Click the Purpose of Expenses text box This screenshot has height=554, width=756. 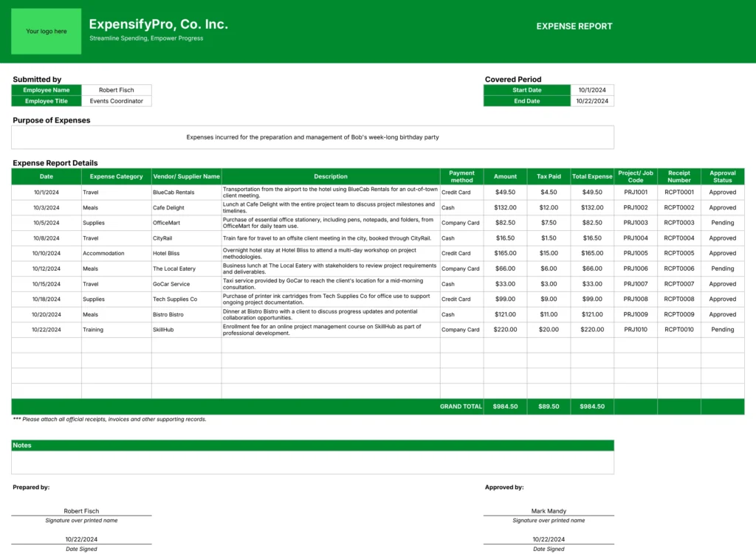pos(312,137)
